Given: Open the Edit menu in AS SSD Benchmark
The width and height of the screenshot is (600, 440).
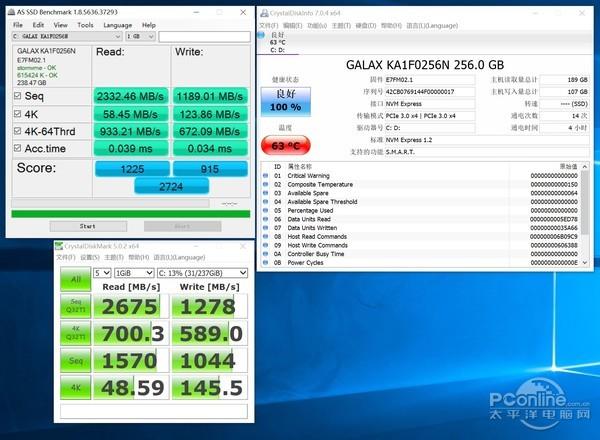Looking at the screenshot, I should point(38,25).
